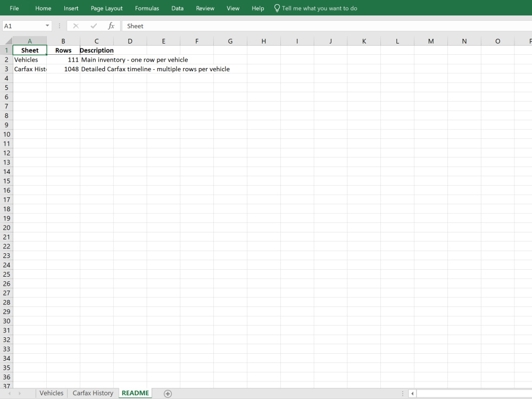Open the Data ribbon tab
This screenshot has height=399, width=532.
tap(177, 8)
